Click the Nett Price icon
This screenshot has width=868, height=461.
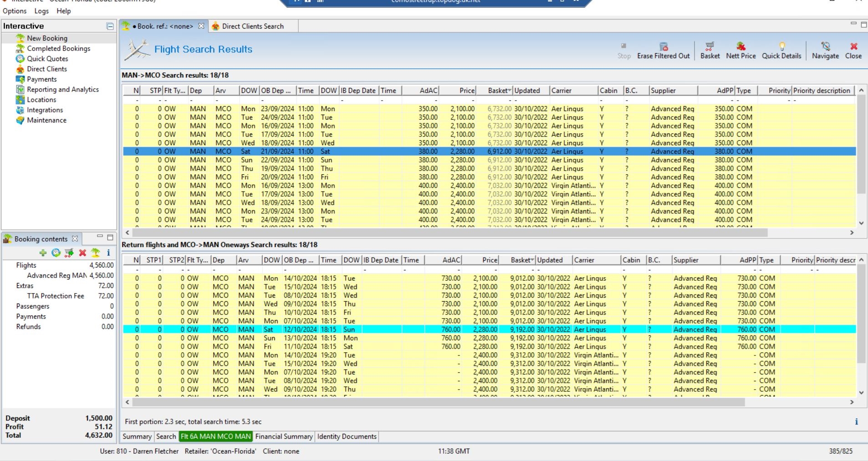pos(740,47)
